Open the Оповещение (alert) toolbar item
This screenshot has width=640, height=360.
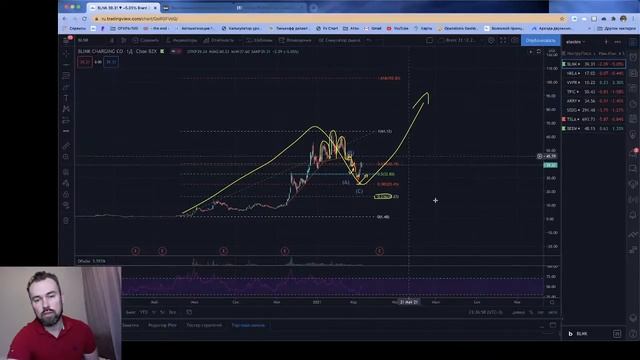(295, 40)
